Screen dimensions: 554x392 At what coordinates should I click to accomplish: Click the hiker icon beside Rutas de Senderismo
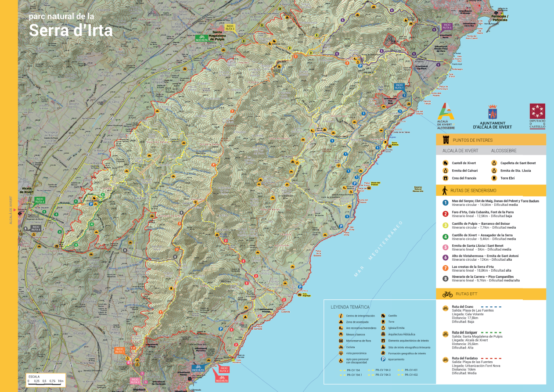445,191
